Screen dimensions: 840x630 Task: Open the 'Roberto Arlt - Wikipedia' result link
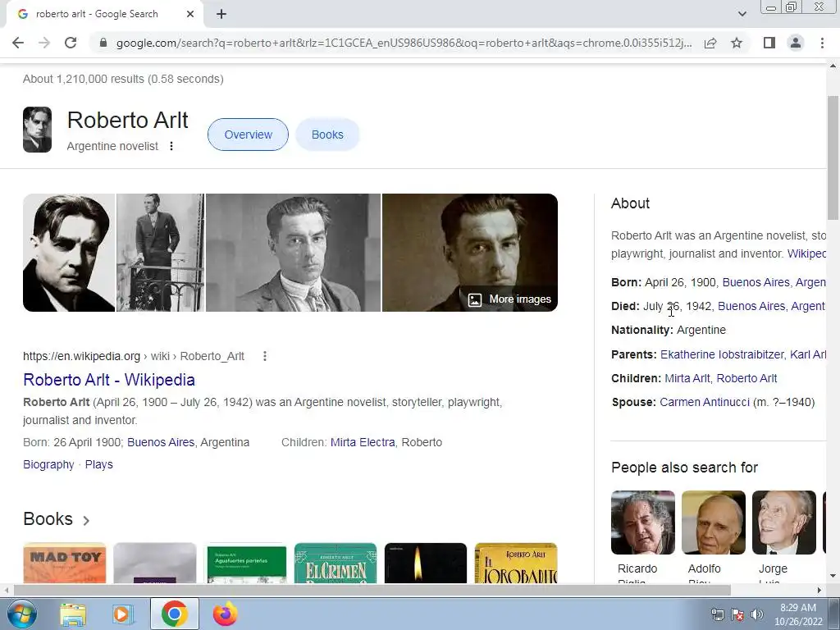coord(109,380)
